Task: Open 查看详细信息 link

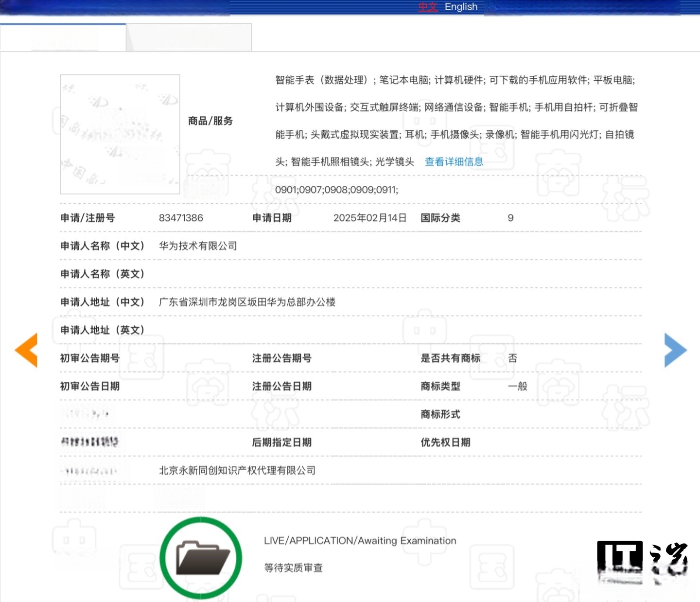Action: pyautogui.click(x=454, y=162)
